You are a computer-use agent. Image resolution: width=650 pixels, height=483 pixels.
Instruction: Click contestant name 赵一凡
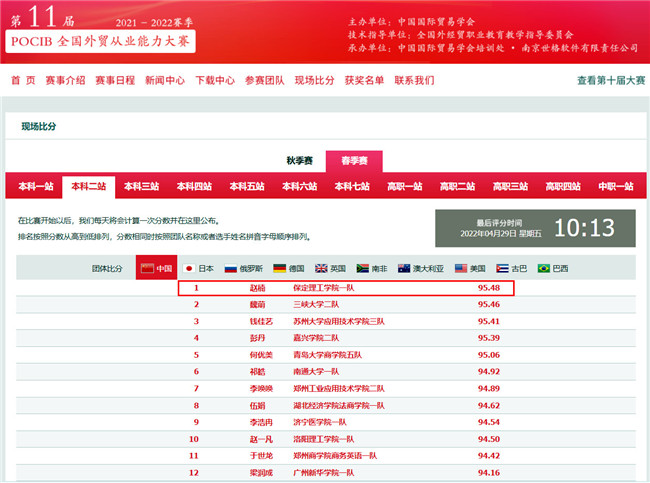point(261,439)
